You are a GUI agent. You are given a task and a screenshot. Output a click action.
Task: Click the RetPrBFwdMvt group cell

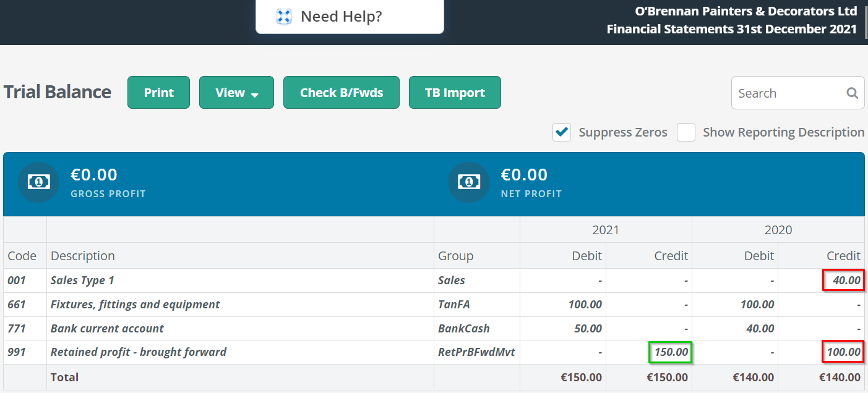point(476,353)
